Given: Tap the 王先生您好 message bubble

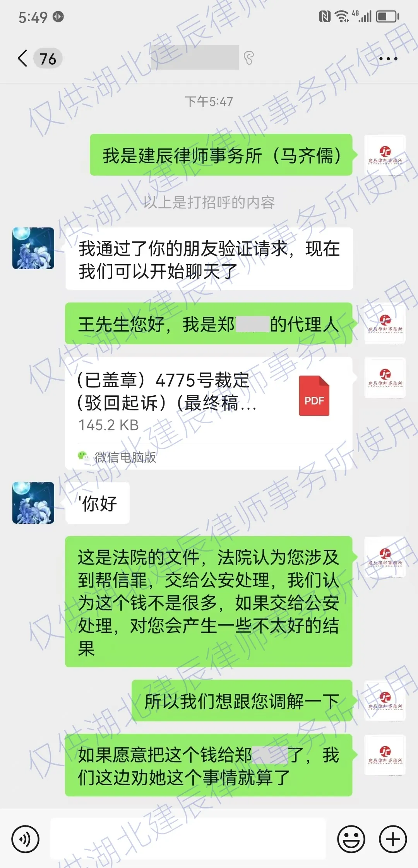Looking at the screenshot, I should pyautogui.click(x=209, y=324).
